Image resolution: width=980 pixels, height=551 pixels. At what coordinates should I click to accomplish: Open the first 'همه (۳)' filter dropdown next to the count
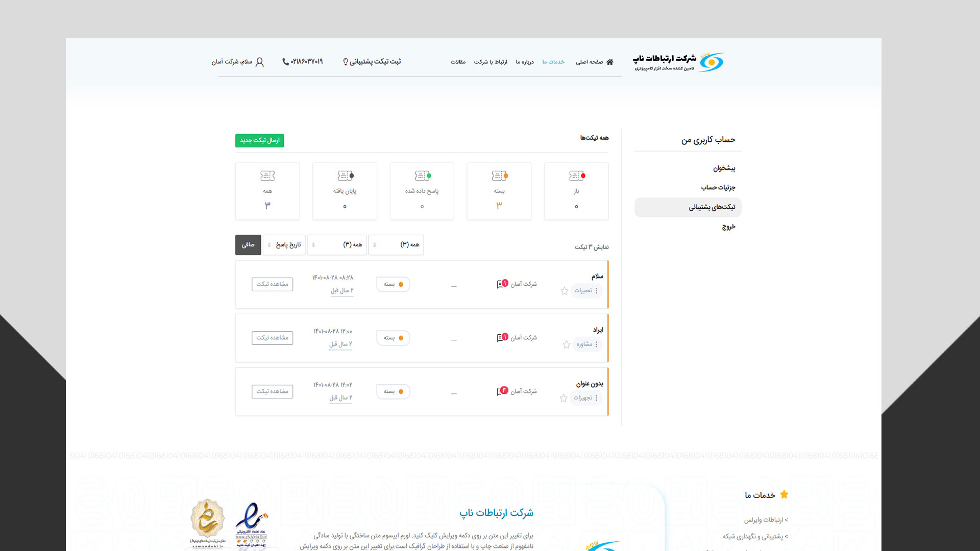pyautogui.click(x=396, y=245)
